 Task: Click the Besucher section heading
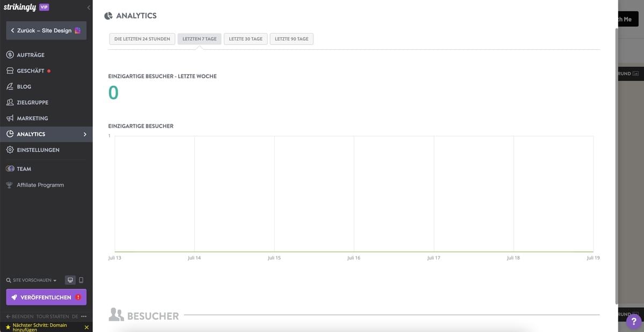pyautogui.click(x=153, y=316)
